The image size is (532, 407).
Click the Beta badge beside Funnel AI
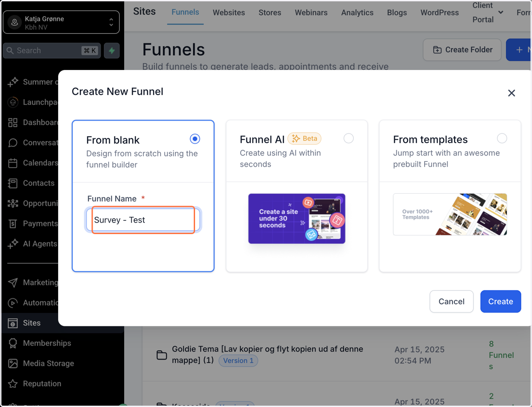305,139
